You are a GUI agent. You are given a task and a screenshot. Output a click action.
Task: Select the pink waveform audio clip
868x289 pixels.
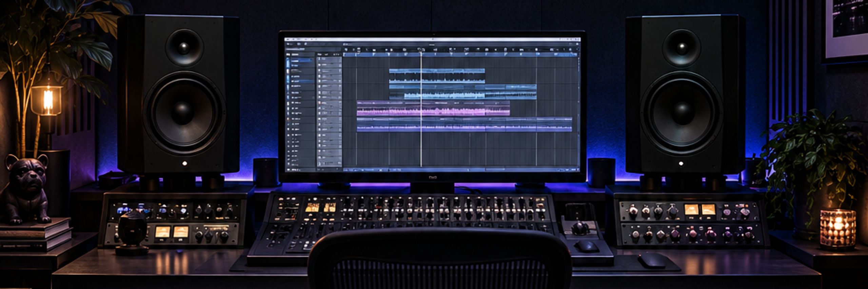tap(433, 108)
